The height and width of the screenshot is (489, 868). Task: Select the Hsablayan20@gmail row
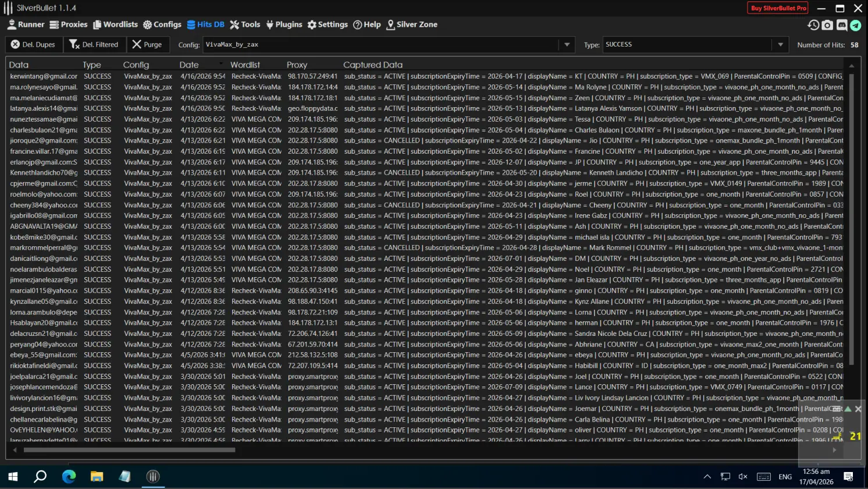point(426,323)
